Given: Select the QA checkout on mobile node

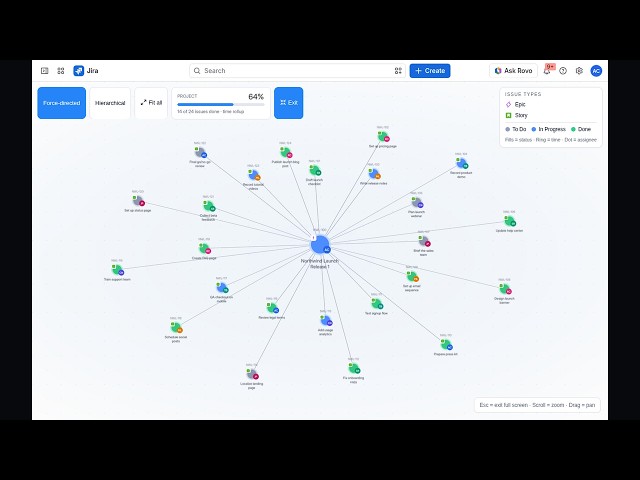Looking at the screenshot, I should point(222,288).
